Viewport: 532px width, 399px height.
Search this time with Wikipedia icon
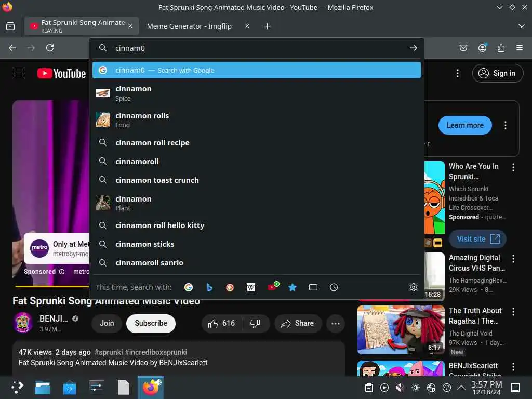[x=251, y=287]
